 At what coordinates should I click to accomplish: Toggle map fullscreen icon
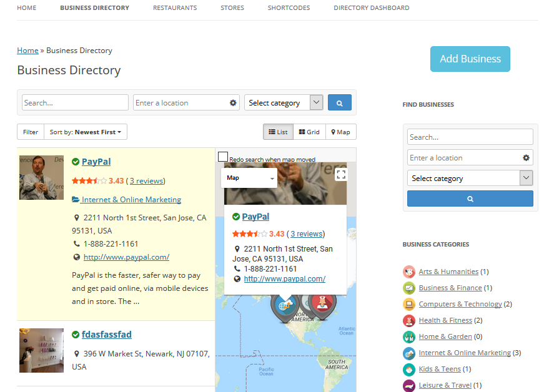point(340,174)
